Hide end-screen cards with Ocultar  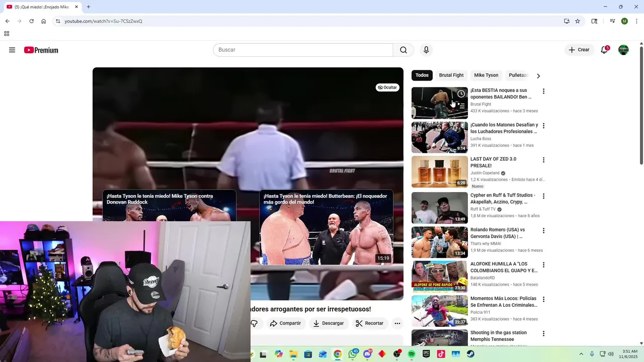point(387,87)
